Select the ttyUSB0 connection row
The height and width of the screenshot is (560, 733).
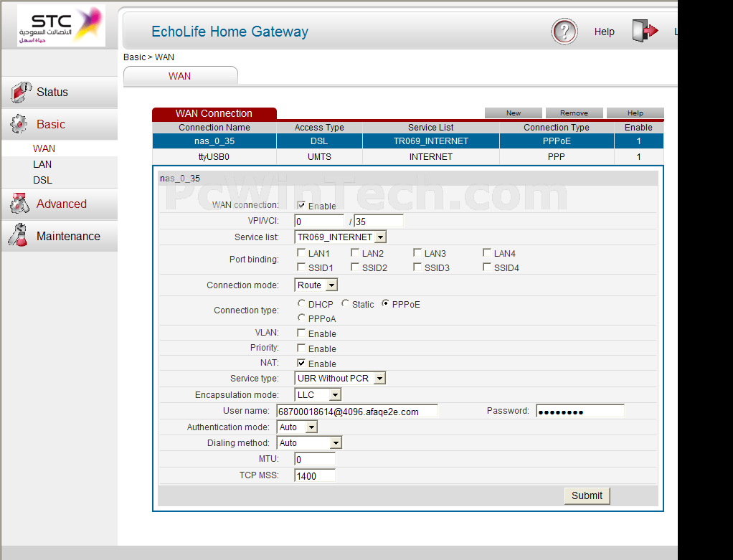coord(407,157)
